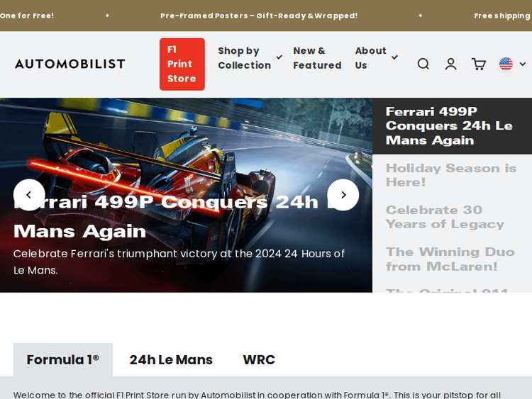Select 'Celebrate 30 Years of Legacy' slide
The width and height of the screenshot is (532, 399).
click(x=445, y=217)
